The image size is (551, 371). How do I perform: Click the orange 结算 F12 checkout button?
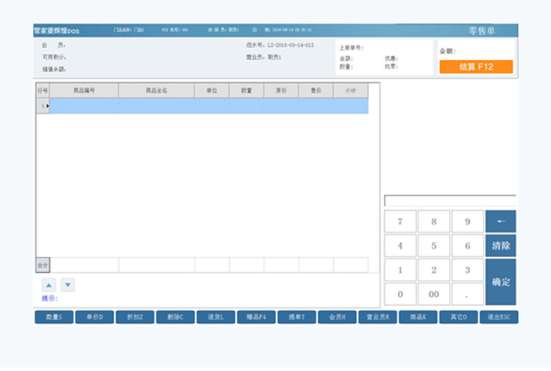(476, 67)
